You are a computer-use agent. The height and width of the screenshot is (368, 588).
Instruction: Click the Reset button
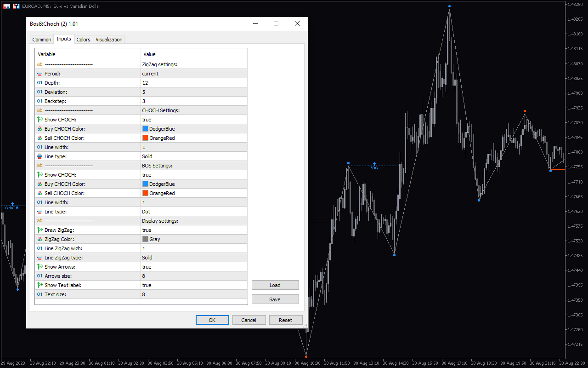[286, 320]
